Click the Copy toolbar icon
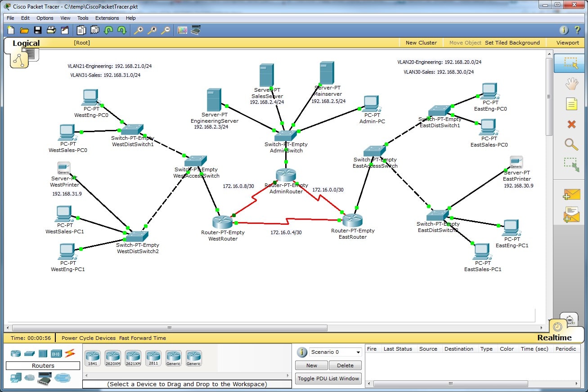This screenshot has height=392, width=588. pos(81,30)
